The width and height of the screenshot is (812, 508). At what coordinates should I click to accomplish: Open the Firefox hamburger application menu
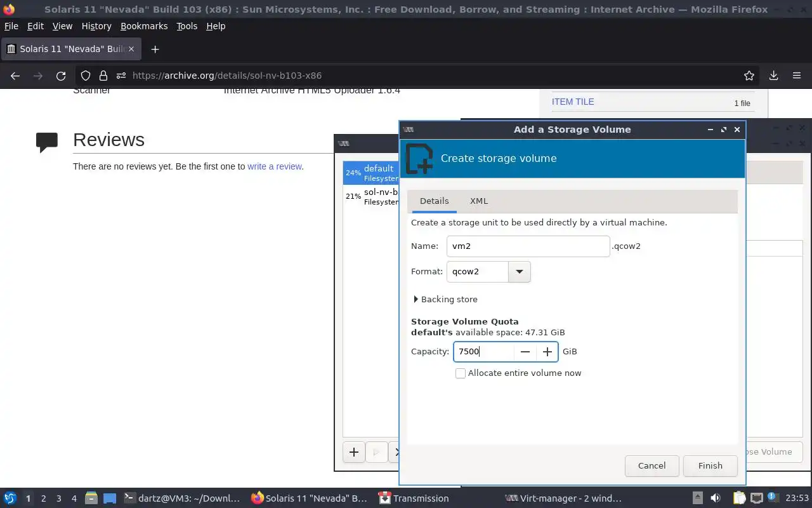coord(797,76)
